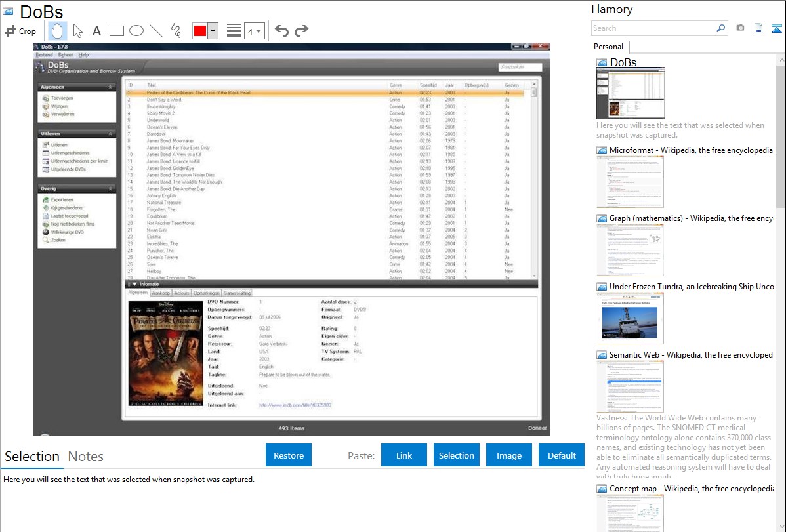
Task: Click the Default paste button
Action: coord(562,455)
